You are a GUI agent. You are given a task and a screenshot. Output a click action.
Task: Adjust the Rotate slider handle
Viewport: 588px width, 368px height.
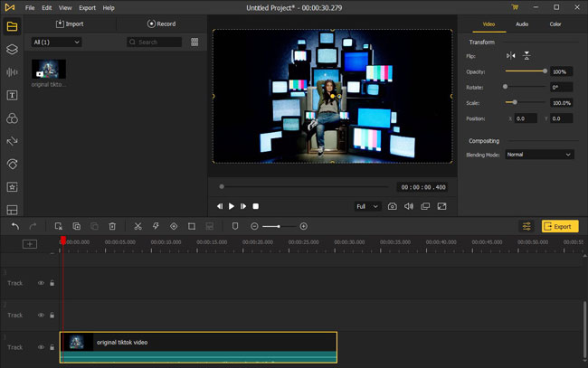[505, 87]
